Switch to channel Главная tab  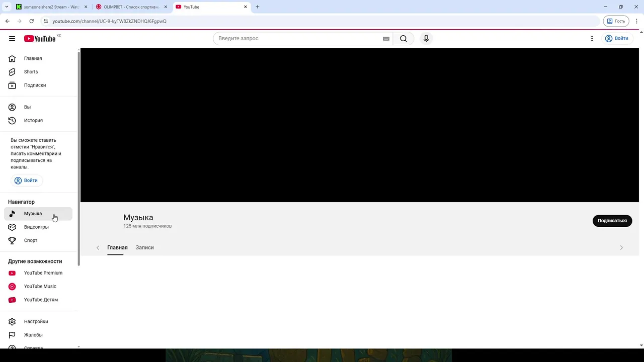117,247
